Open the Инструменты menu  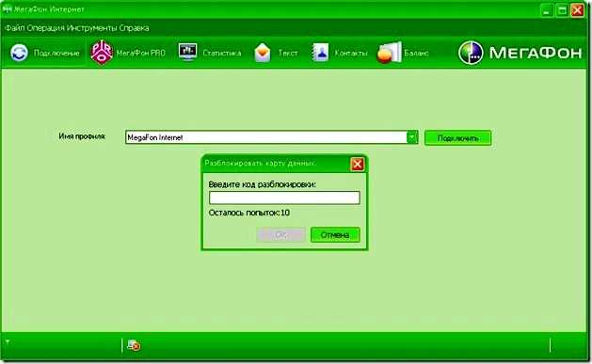tap(92, 28)
